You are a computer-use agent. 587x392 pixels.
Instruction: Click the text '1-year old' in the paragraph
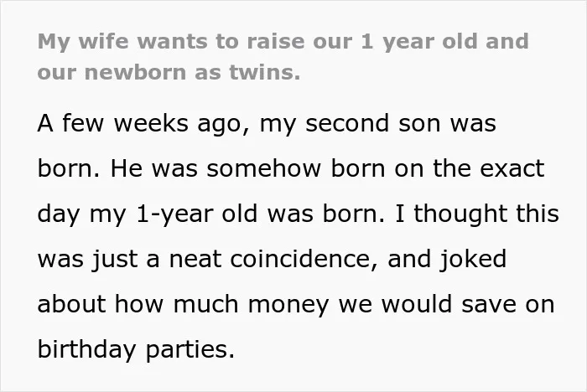click(x=197, y=214)
